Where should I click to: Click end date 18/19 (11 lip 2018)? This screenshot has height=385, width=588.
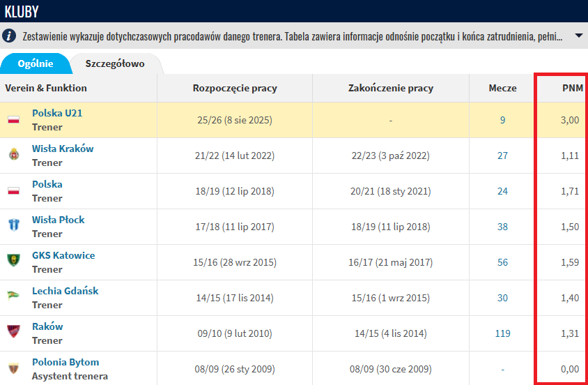click(x=391, y=227)
